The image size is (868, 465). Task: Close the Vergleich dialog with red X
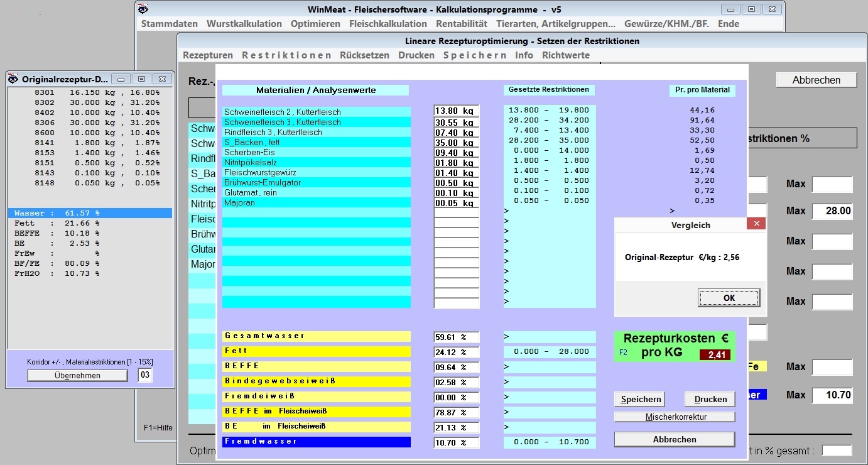click(x=756, y=224)
